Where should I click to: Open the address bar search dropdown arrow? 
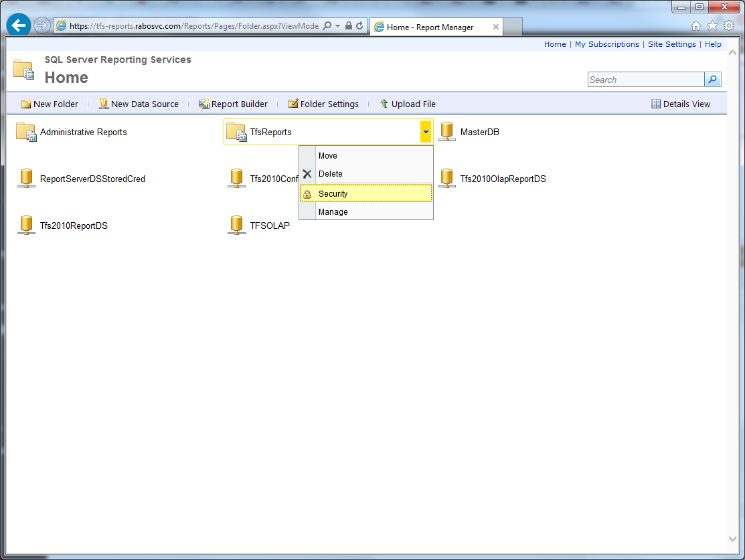(337, 26)
